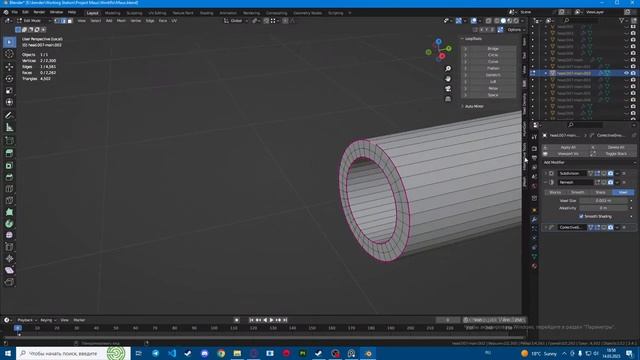
Task: Open the Global transform orientation dropdown
Action: [236, 21]
